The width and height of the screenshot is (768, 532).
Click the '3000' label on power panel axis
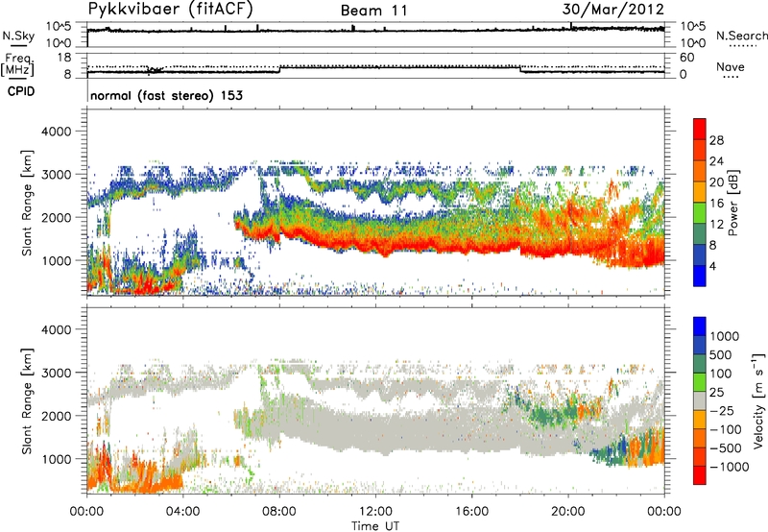tap(57, 175)
